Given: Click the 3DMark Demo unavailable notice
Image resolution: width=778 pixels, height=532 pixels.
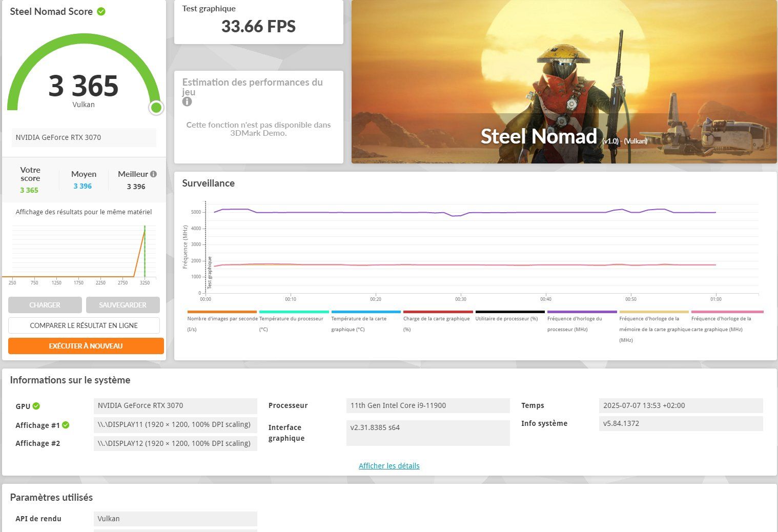Looking at the screenshot, I should [258, 129].
